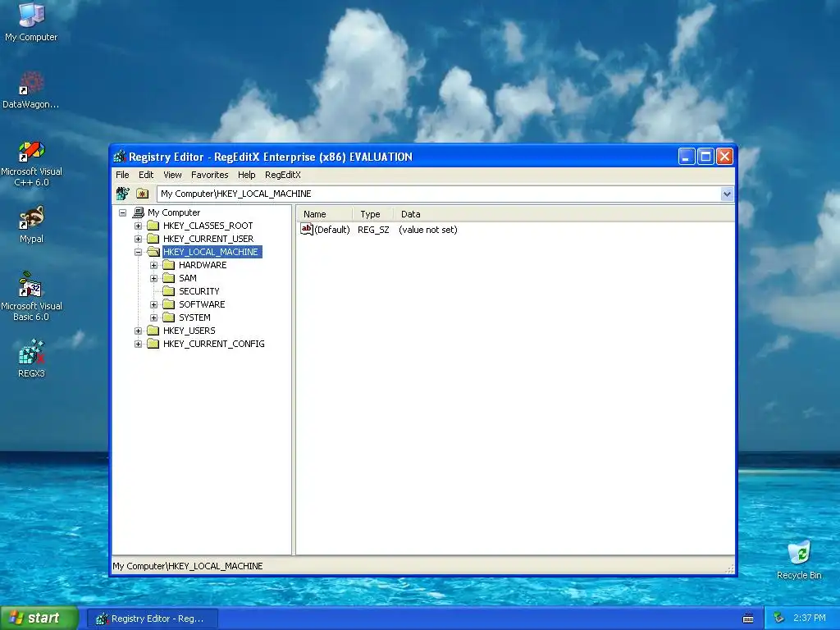Expand the HKEY_CURRENT_CONFIG node
The image size is (840, 630).
click(x=138, y=344)
